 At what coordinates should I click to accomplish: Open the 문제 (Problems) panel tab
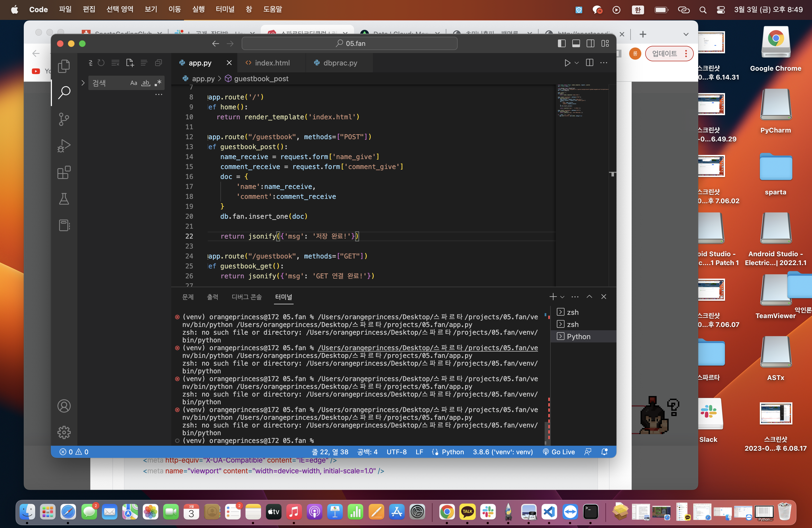[x=188, y=297]
